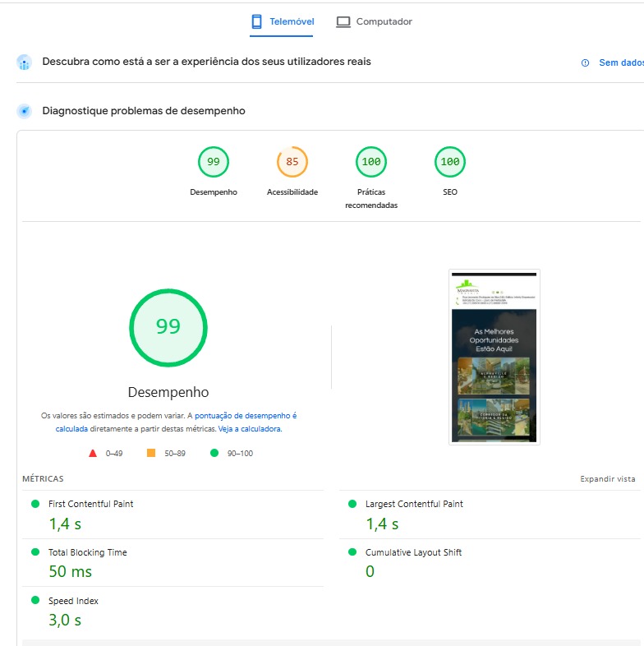Expand the First Contentful Paint metric

tap(90, 504)
